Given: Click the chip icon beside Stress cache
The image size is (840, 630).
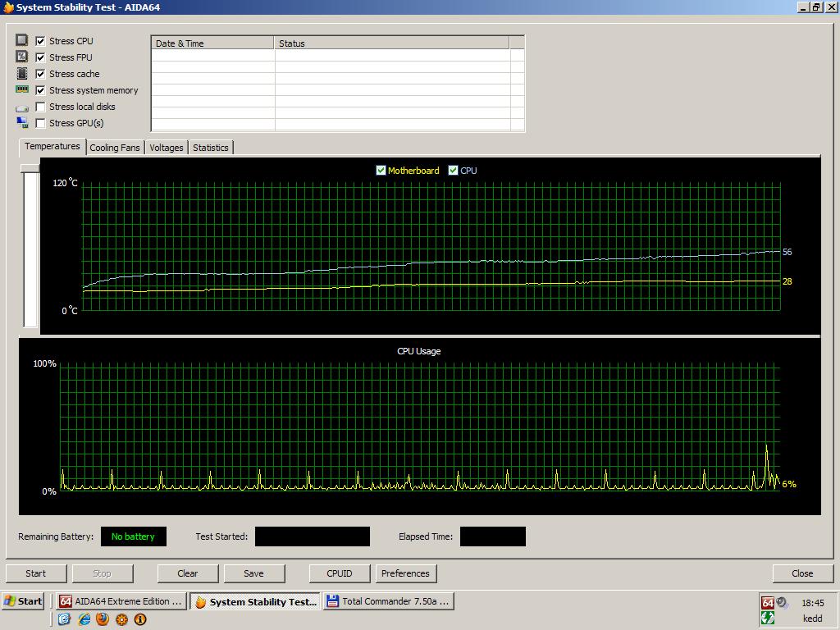Looking at the screenshot, I should tap(21, 73).
